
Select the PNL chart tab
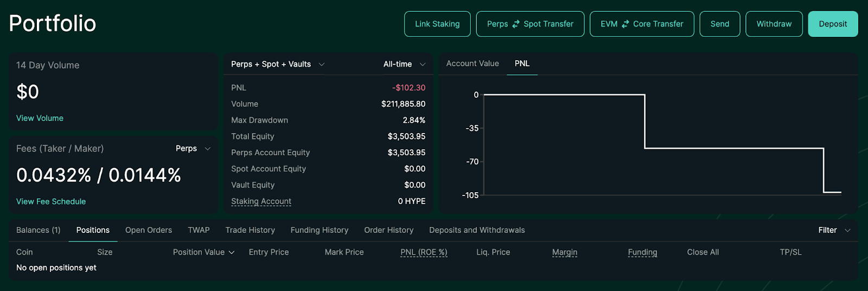pyautogui.click(x=522, y=64)
